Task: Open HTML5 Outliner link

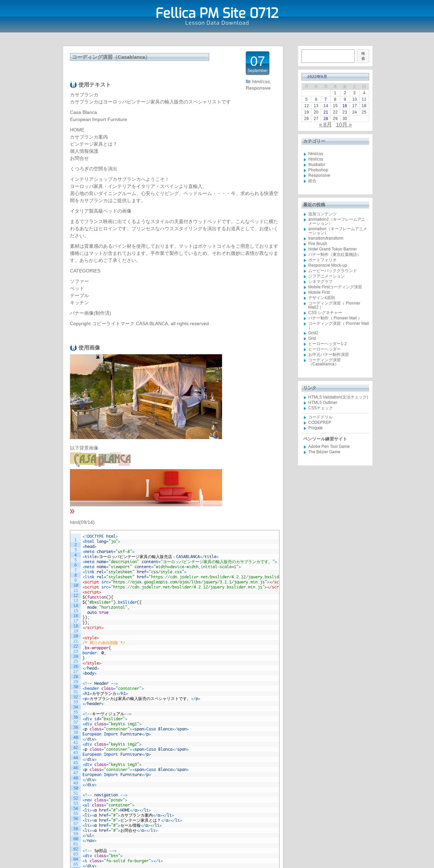Action: 323,403
